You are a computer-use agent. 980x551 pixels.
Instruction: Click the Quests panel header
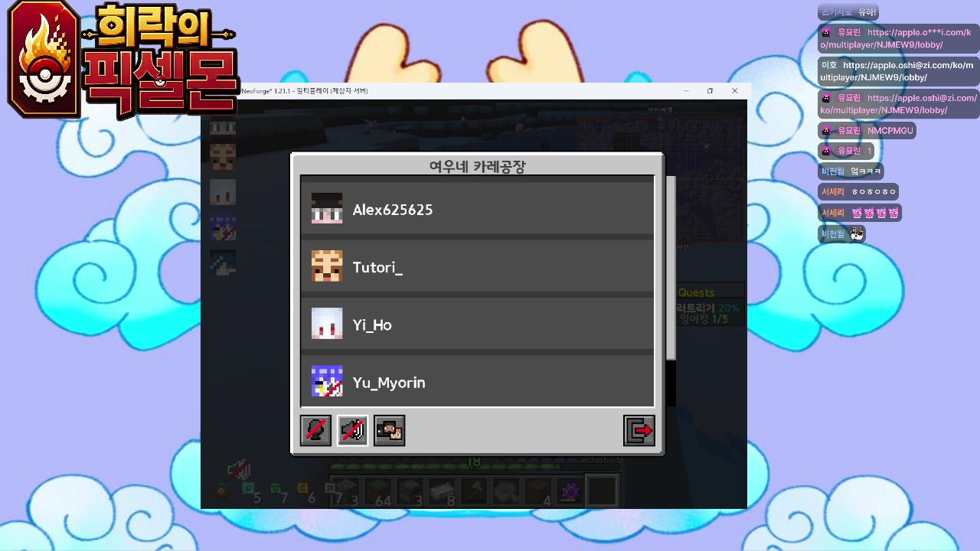696,292
